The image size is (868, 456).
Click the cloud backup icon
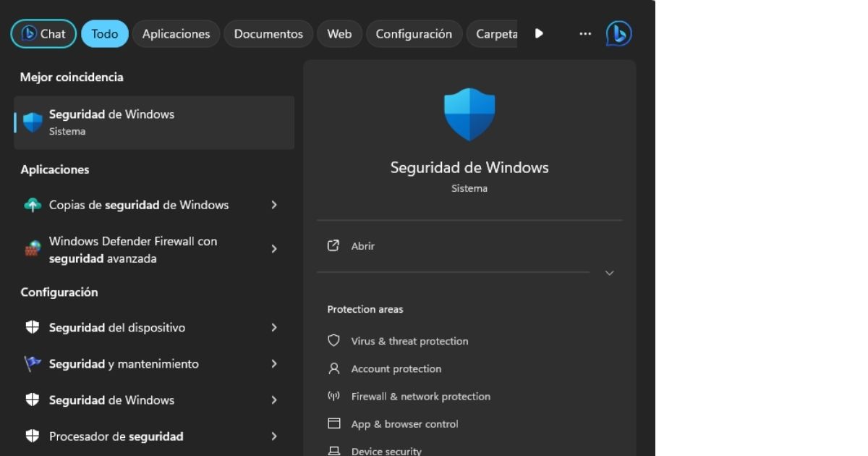pyautogui.click(x=33, y=205)
